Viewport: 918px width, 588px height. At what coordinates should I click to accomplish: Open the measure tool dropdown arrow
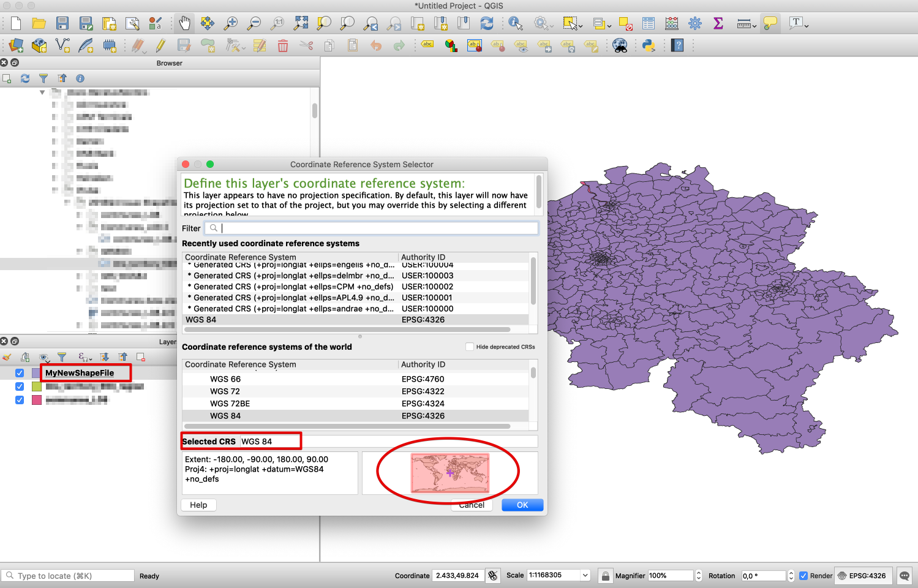756,25
